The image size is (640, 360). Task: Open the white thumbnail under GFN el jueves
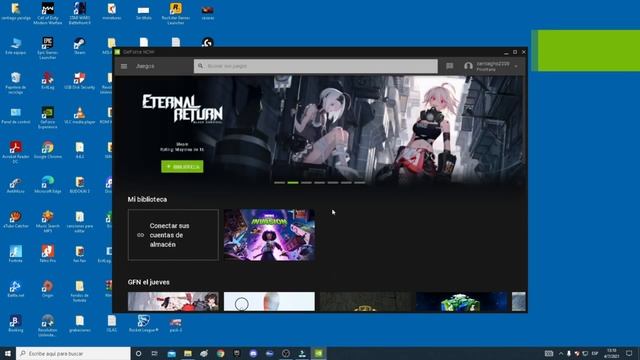(269, 302)
